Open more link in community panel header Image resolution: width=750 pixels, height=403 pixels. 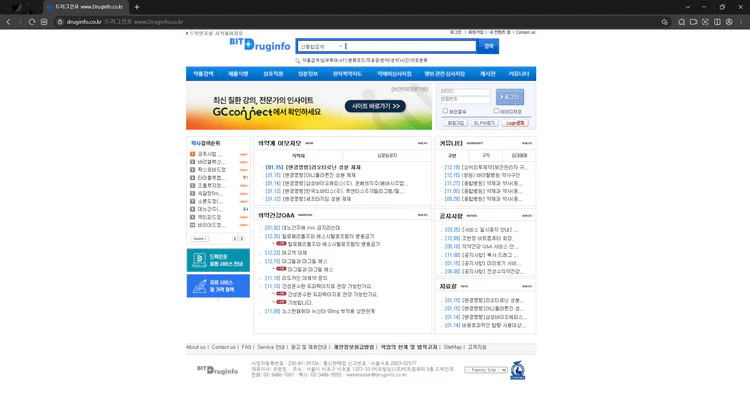click(527, 143)
